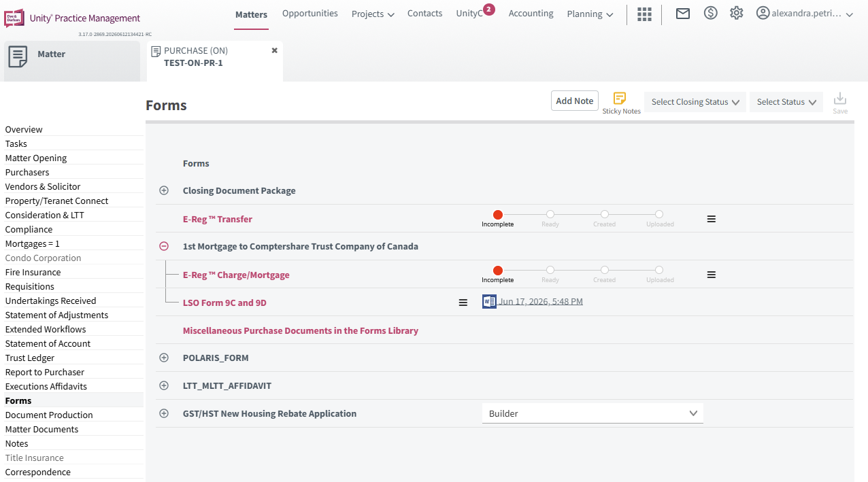This screenshot has height=482, width=868.
Task: Open hamburger menu for E-Reg Transfer
Action: click(711, 219)
